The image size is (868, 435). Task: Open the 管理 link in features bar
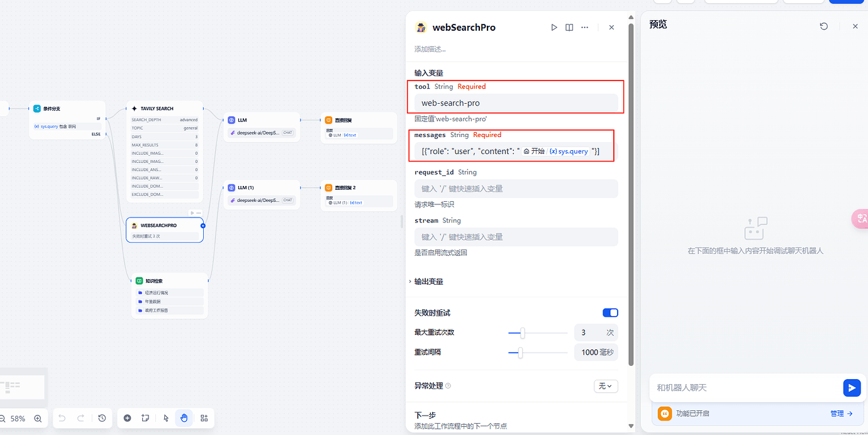point(841,414)
